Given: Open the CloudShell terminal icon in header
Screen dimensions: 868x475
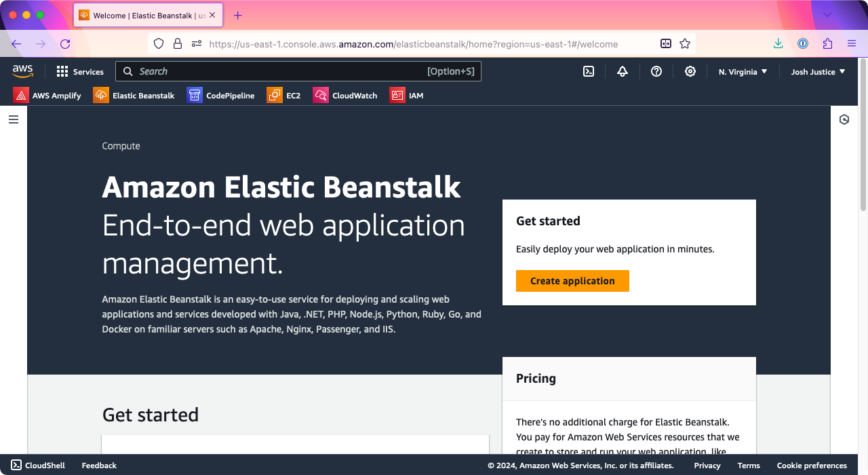Looking at the screenshot, I should (589, 71).
